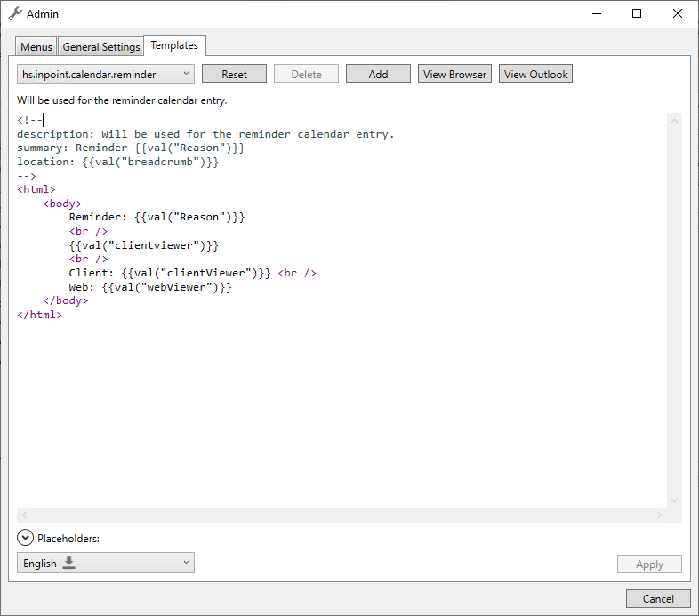699x616 pixels.
Task: Click the horizontal scrollbar left arrow
Action: (x=24, y=515)
